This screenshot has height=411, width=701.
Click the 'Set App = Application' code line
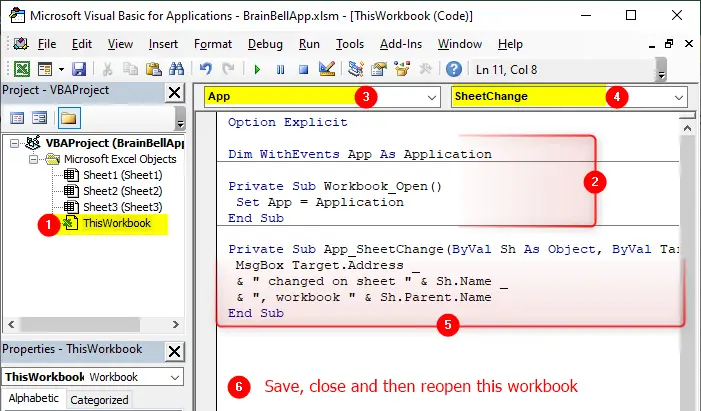coord(320,202)
